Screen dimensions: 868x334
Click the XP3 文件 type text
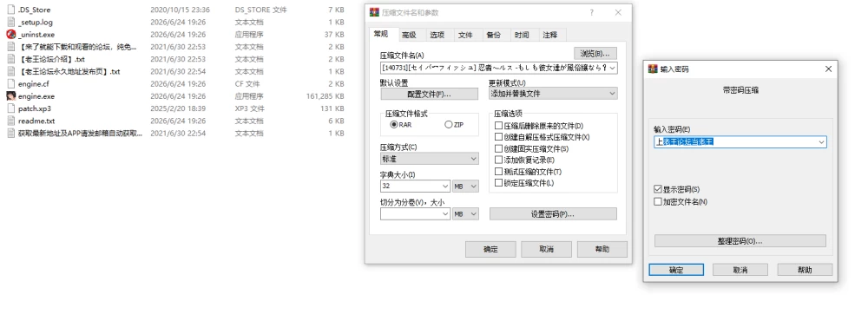coord(250,108)
